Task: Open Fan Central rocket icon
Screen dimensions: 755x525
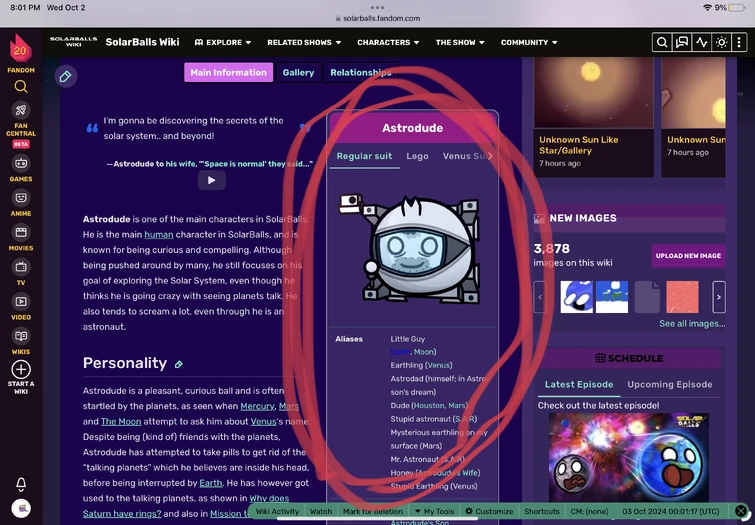Action: [21, 110]
